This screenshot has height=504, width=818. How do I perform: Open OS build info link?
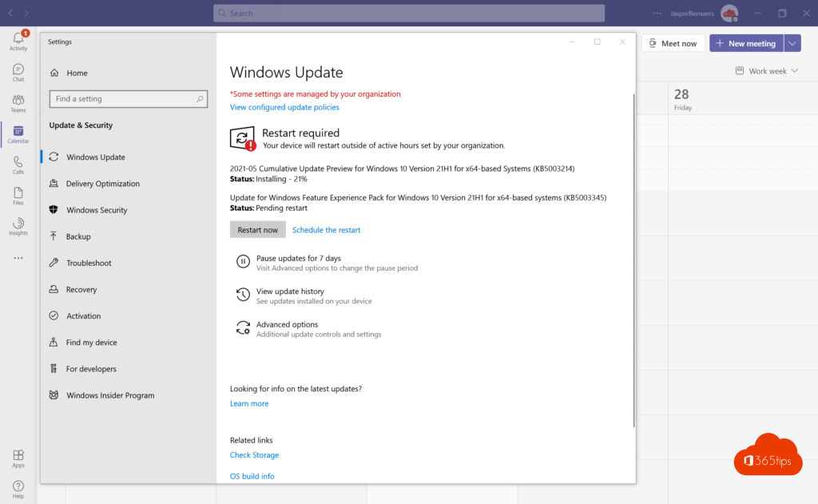[252, 476]
